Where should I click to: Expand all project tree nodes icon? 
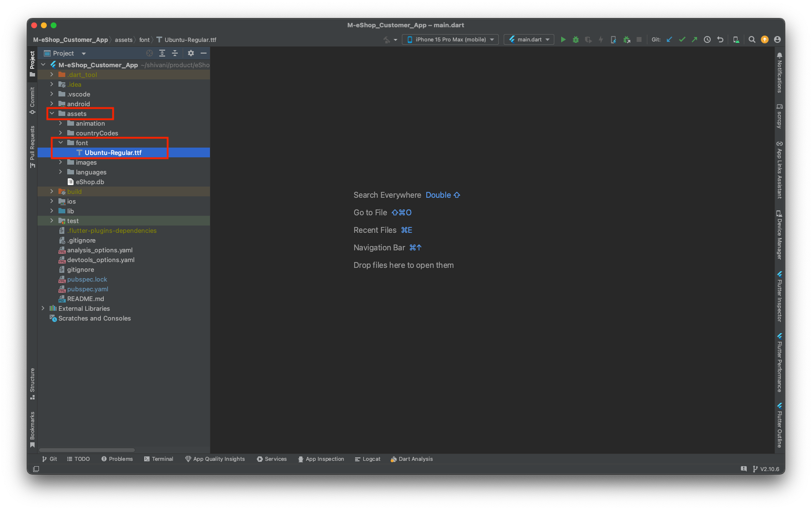pyautogui.click(x=162, y=53)
